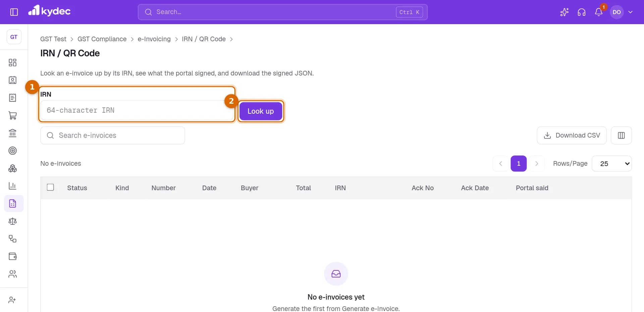Open the AI sparkles assistant icon

point(565,12)
